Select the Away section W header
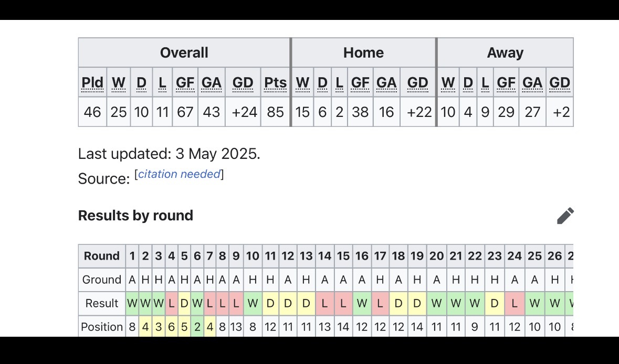This screenshot has width=619, height=364. [x=448, y=82]
